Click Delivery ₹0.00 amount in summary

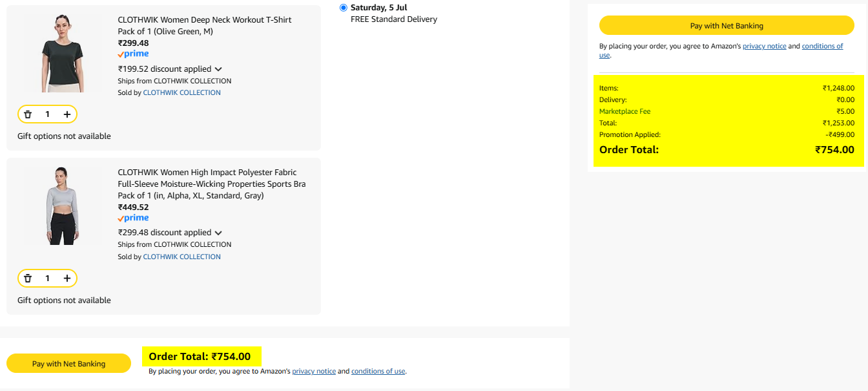pyautogui.click(x=845, y=100)
